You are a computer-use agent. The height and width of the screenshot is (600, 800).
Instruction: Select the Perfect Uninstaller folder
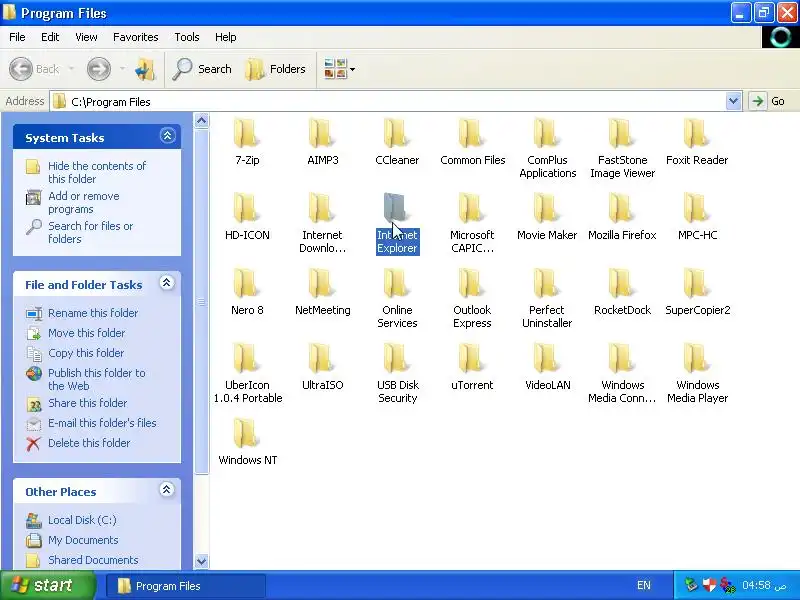547,298
